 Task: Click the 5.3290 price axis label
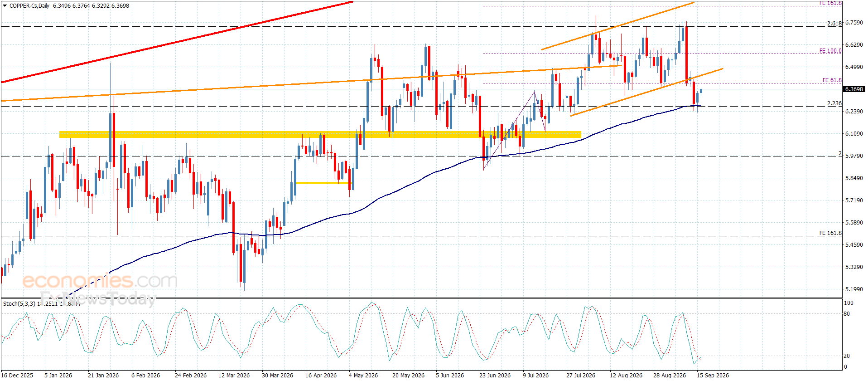point(854,267)
